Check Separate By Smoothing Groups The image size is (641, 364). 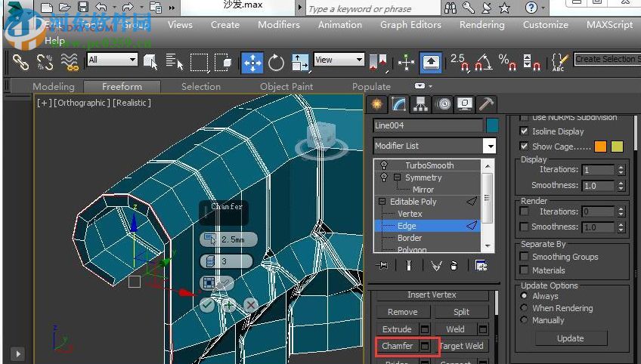coord(524,257)
